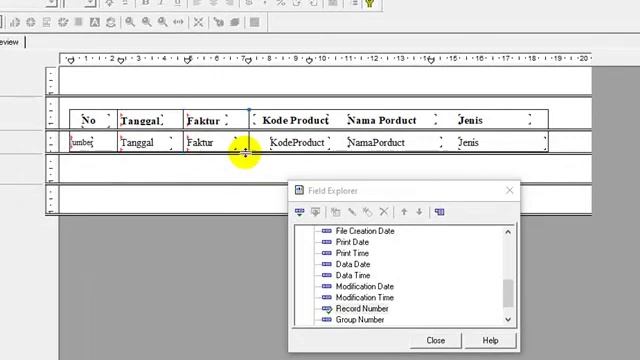The width and height of the screenshot is (640, 360).
Task: Click the fit width double-arrow icon
Action: [178, 22]
